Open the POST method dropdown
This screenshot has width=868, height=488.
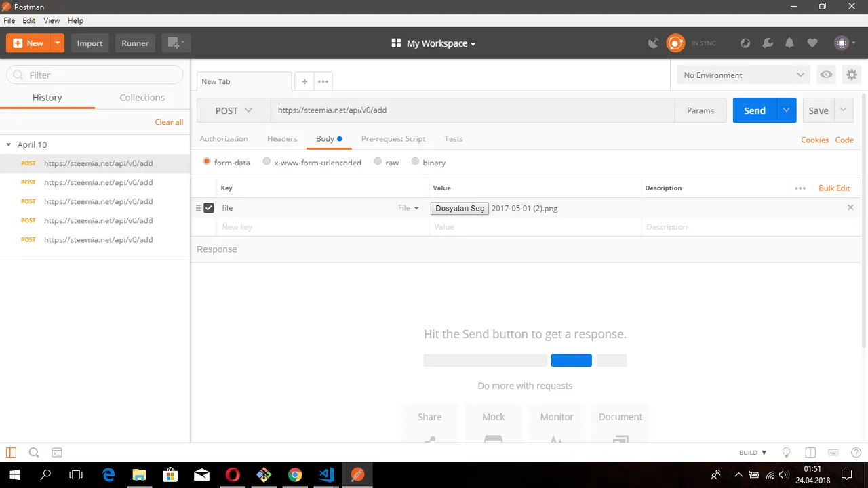tap(233, 110)
